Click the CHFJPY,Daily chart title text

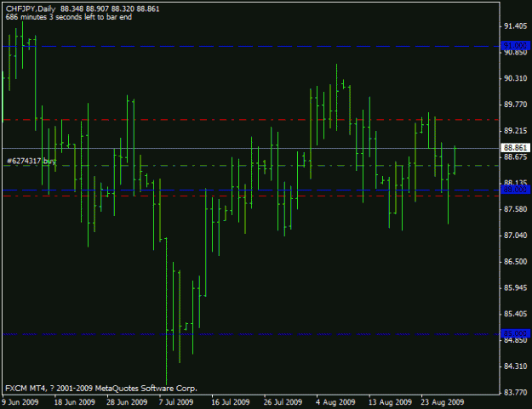pyautogui.click(x=31, y=9)
